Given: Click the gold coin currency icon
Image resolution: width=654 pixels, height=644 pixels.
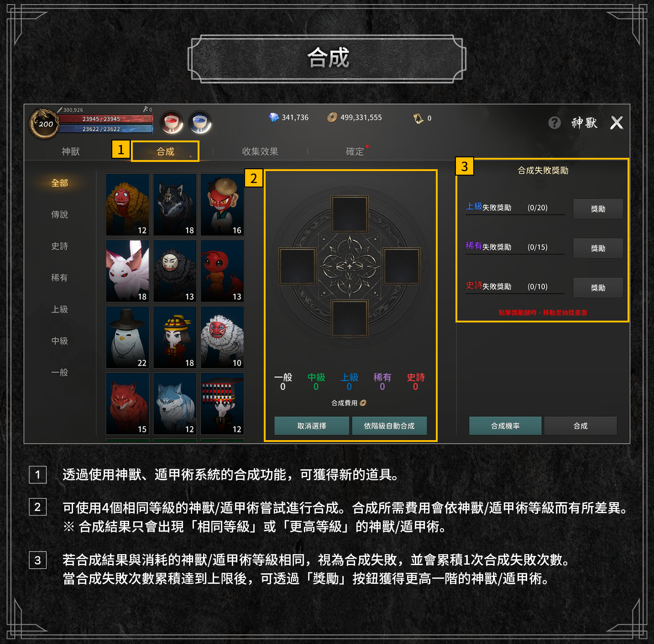Looking at the screenshot, I should [x=332, y=118].
